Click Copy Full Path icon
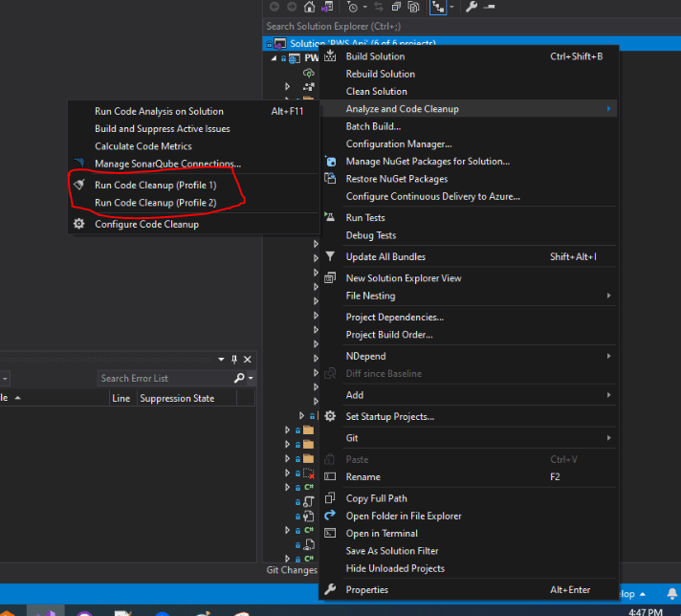Viewport: 681px width, 616px height. click(330, 497)
